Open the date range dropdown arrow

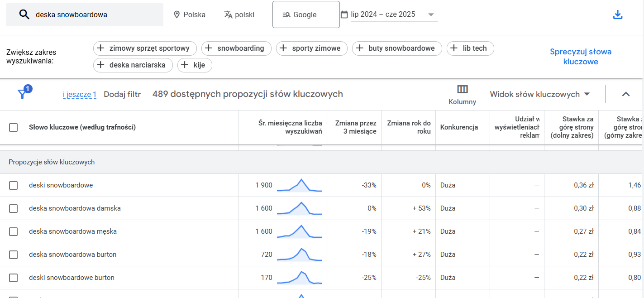coord(430,14)
